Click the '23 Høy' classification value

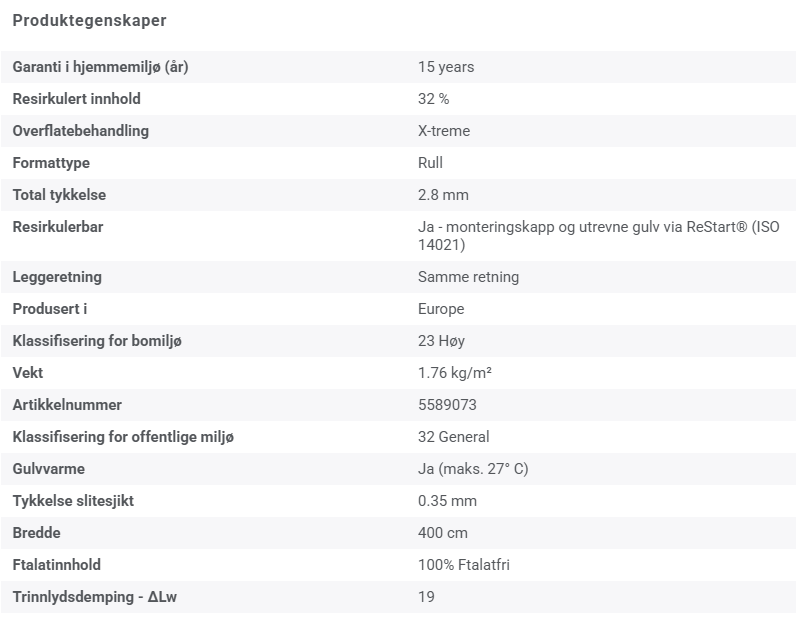pyautogui.click(x=441, y=341)
